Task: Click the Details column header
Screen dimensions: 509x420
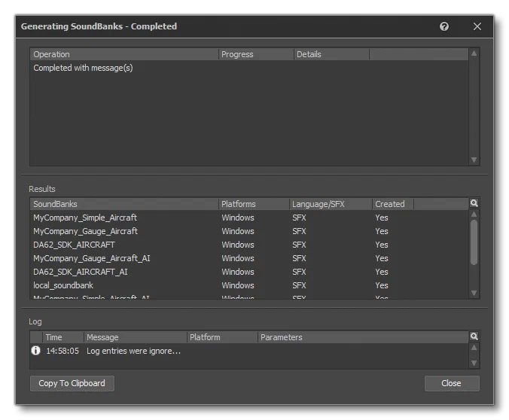Action: coord(331,54)
